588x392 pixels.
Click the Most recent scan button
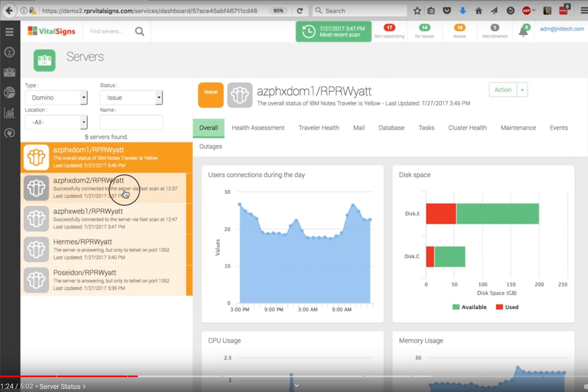point(334,31)
